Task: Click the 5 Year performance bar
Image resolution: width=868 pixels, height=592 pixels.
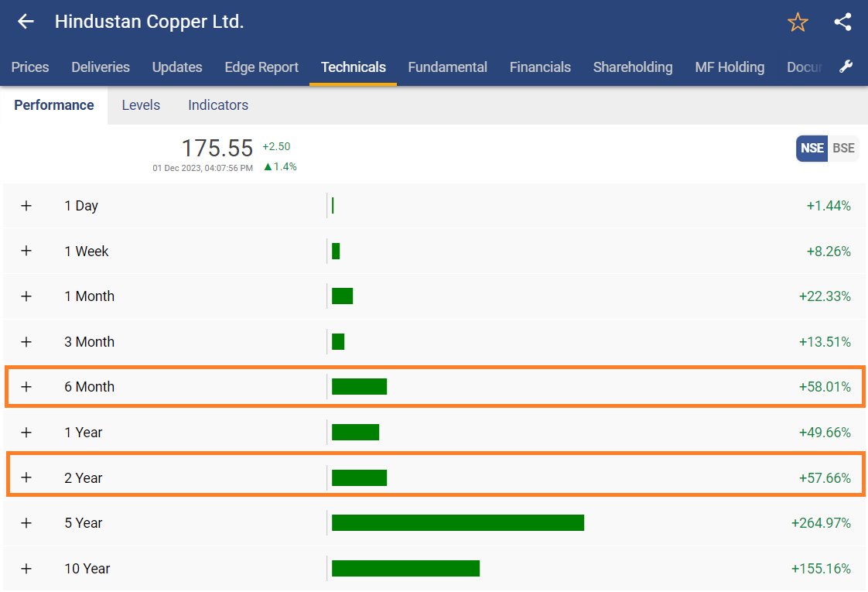Action: coord(458,523)
